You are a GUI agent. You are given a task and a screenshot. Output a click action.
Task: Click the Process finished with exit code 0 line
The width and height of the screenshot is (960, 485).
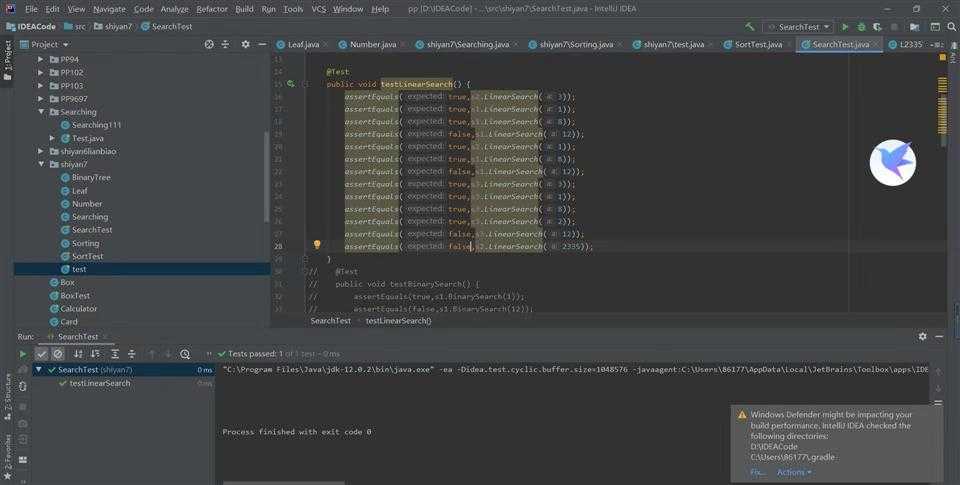(297, 432)
